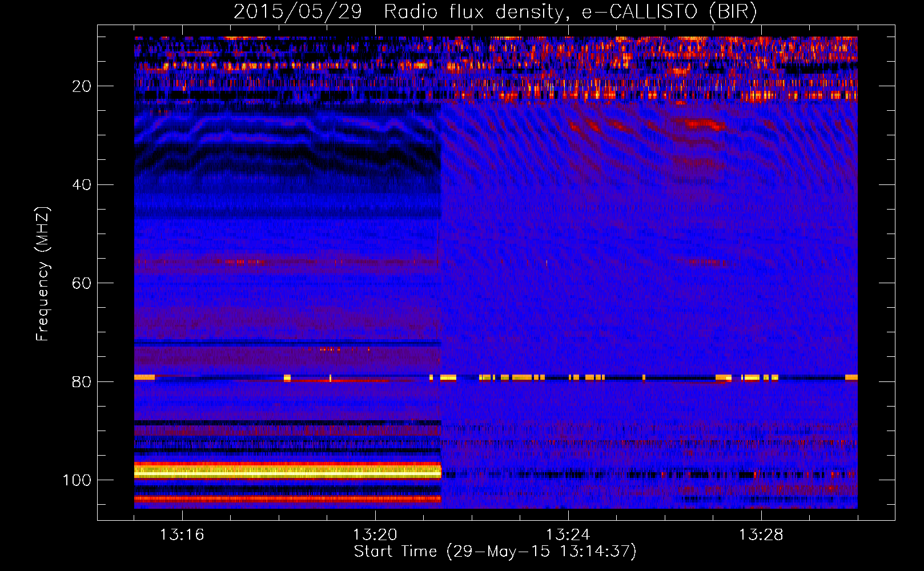Click the bright red burst near 13:27 at 28 MHz
This screenshot has height=571, width=924.
pyautogui.click(x=703, y=123)
